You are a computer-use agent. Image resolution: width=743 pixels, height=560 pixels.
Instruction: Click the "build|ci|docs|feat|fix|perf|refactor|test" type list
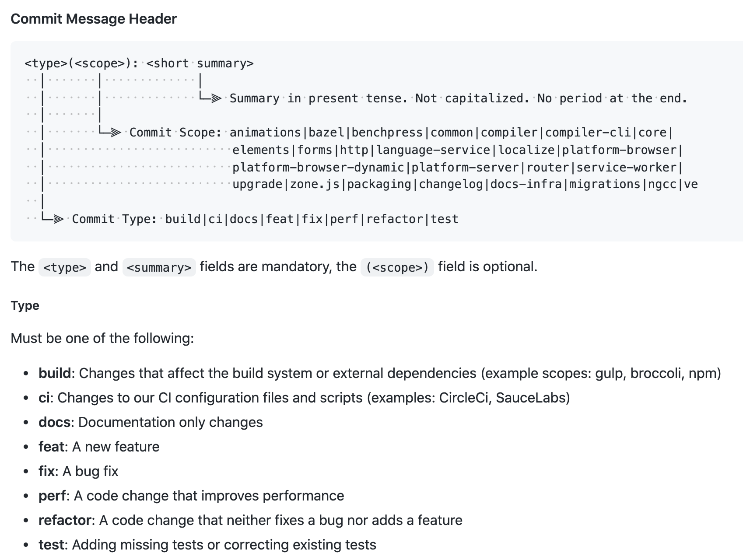(312, 219)
